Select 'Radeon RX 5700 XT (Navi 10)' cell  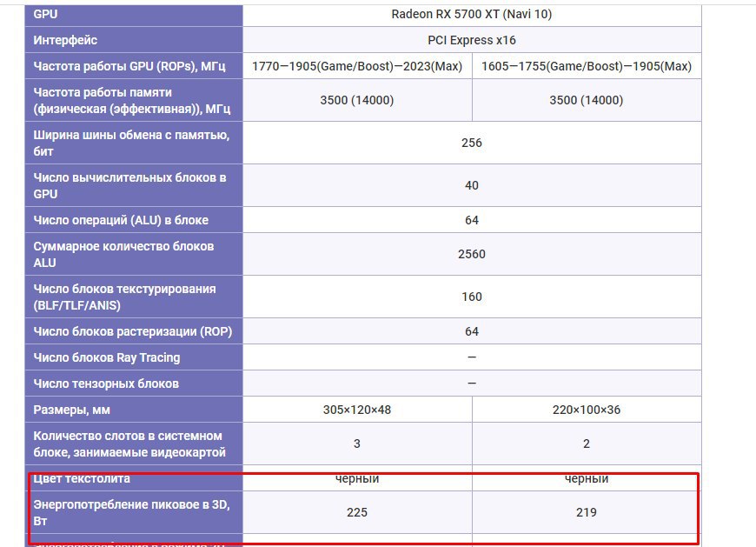tap(472, 15)
